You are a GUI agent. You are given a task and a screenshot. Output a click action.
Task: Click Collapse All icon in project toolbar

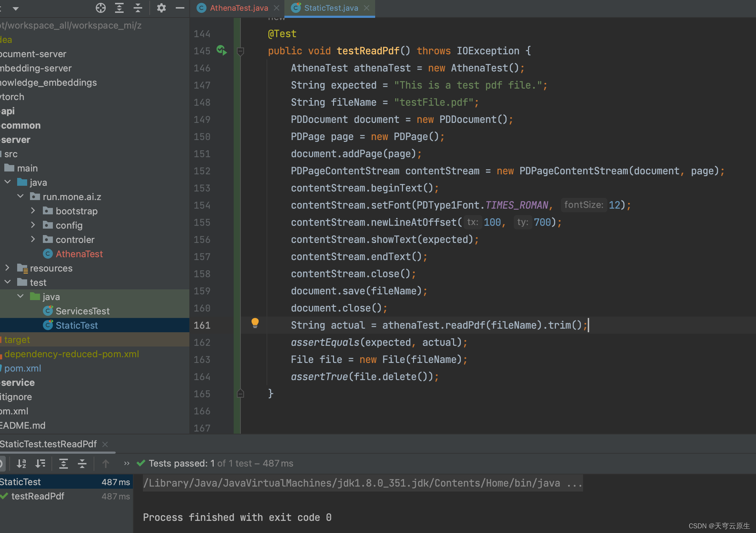point(138,8)
